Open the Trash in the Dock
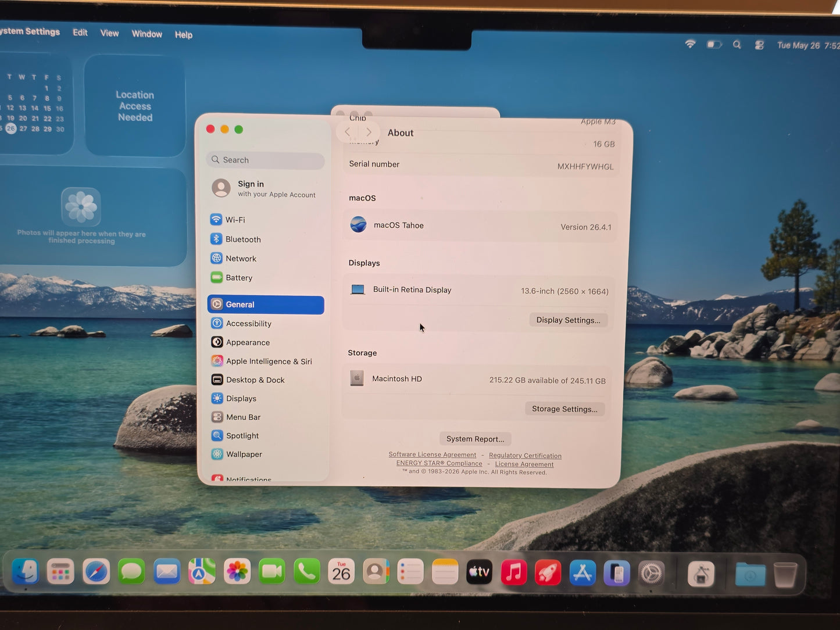This screenshot has height=630, width=840. point(785,575)
